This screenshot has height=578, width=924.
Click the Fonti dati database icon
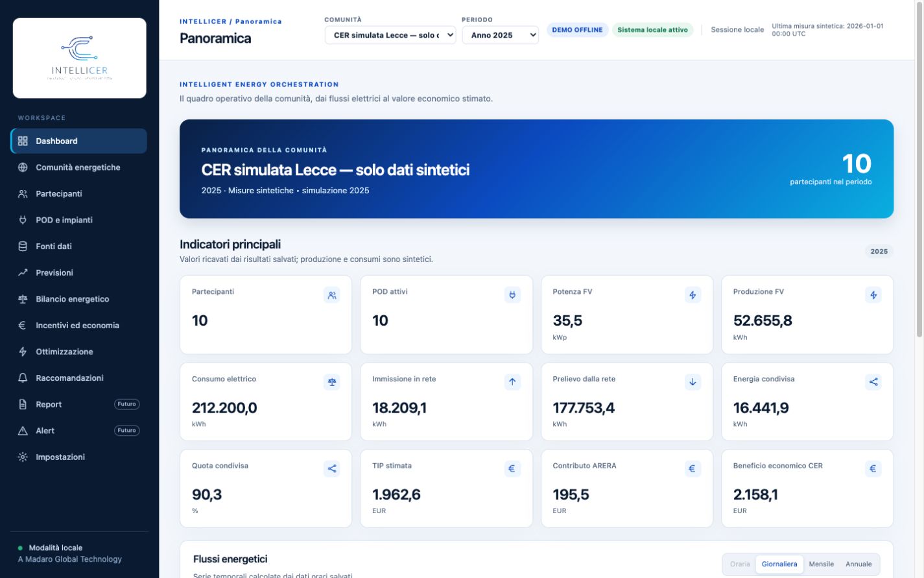pos(23,247)
